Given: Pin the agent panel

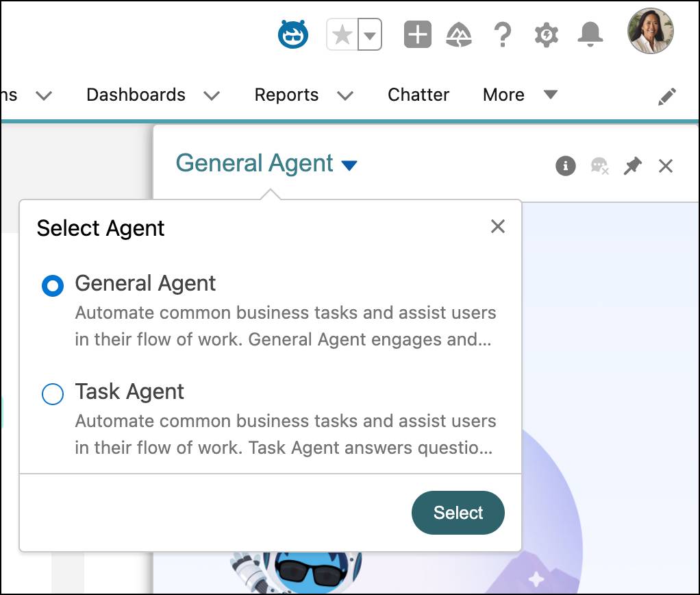Looking at the screenshot, I should pyautogui.click(x=633, y=166).
